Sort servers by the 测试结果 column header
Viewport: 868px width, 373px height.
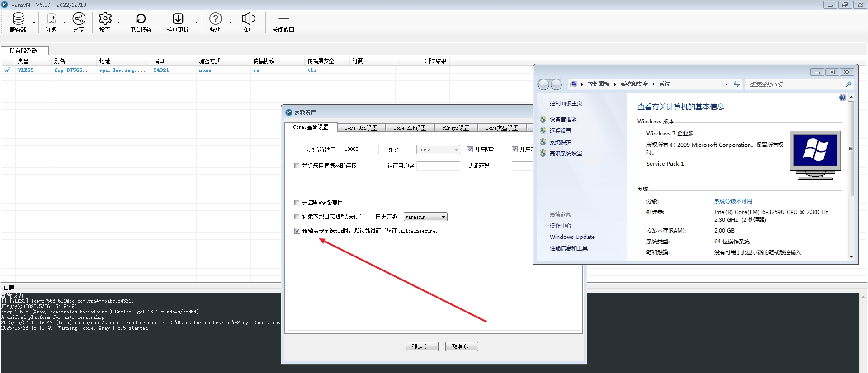pyautogui.click(x=422, y=61)
